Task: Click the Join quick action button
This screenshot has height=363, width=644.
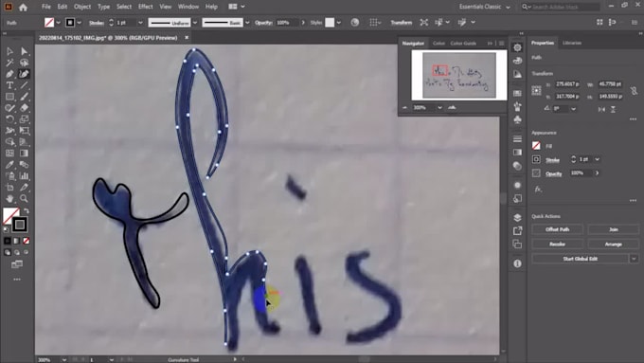Action: click(x=613, y=229)
